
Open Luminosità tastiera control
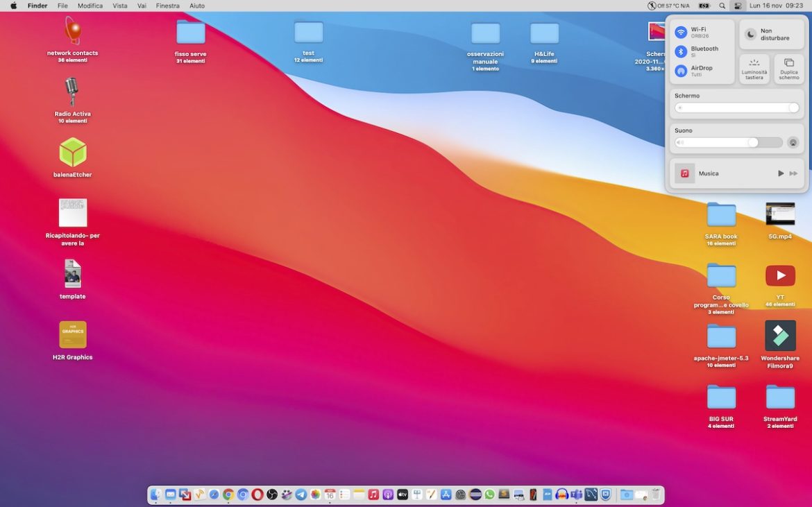[x=754, y=69]
